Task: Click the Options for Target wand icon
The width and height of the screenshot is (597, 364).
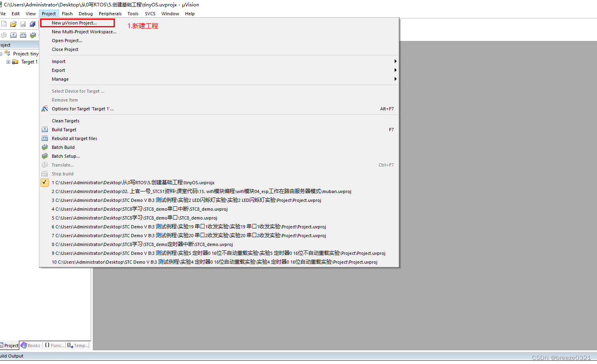Action: (45, 109)
